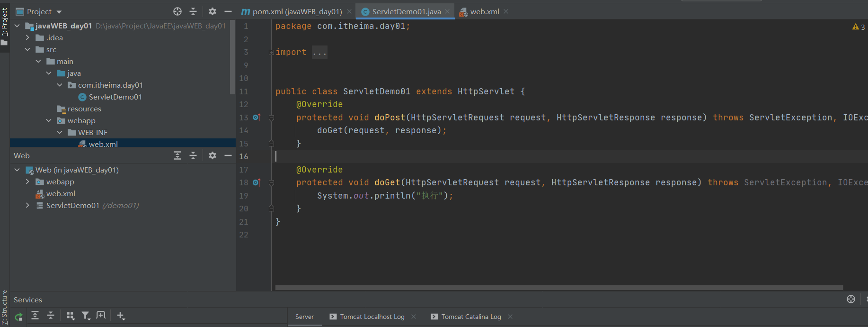Screen dimensions: 868x327
Task: Expand the .idea folder
Action: pyautogui.click(x=27, y=37)
